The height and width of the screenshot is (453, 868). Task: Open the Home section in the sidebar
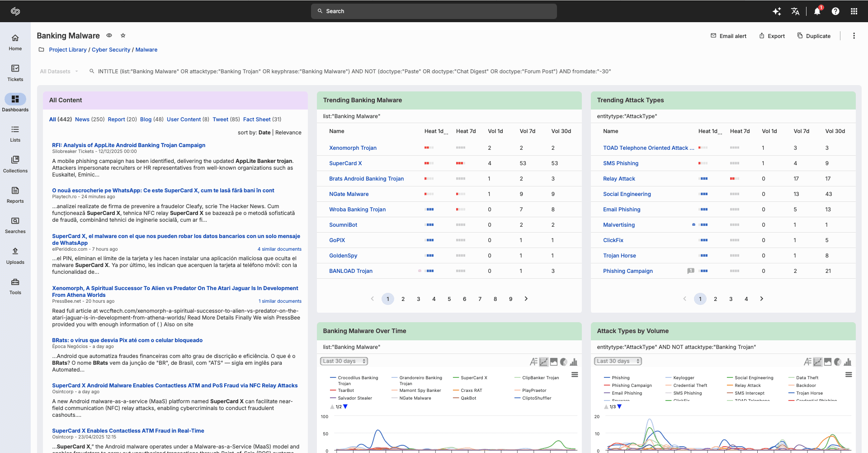(x=15, y=43)
